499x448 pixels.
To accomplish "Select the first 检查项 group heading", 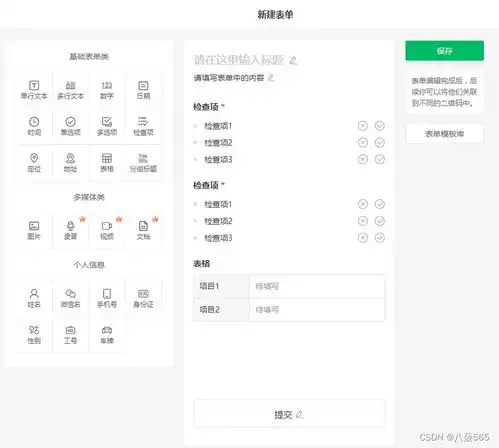I will 206,107.
